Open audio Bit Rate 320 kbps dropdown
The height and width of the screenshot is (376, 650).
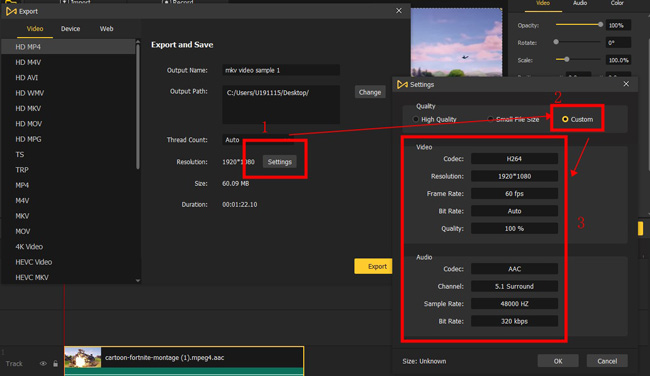[514, 321]
